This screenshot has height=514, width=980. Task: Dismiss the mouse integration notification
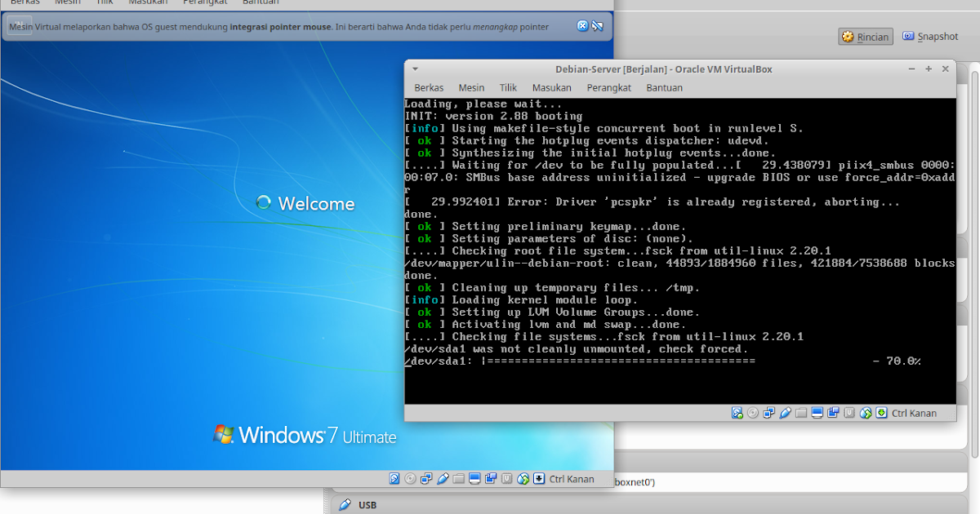click(582, 26)
